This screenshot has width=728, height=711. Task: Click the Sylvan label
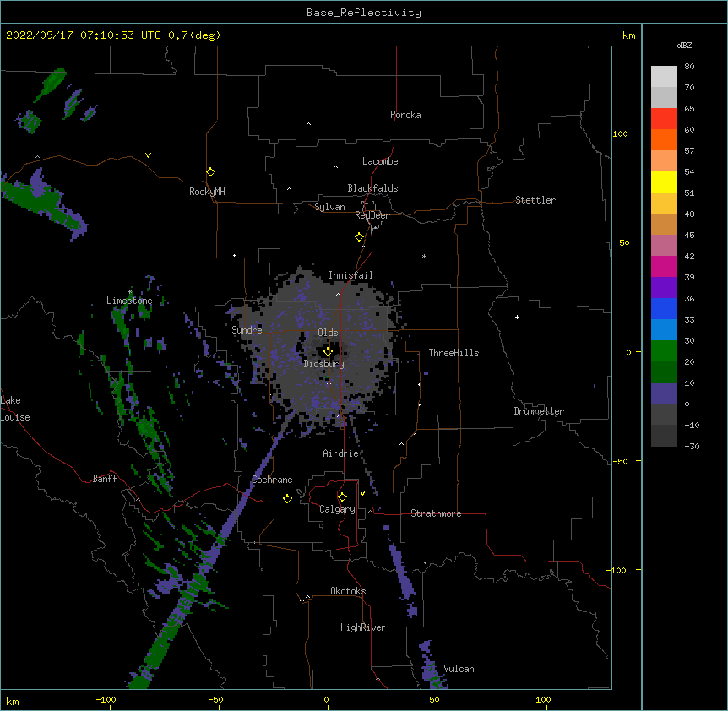coord(329,207)
